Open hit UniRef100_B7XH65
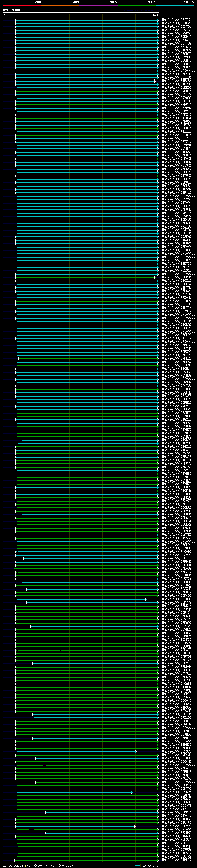The image size is (197, 868). pos(176,833)
